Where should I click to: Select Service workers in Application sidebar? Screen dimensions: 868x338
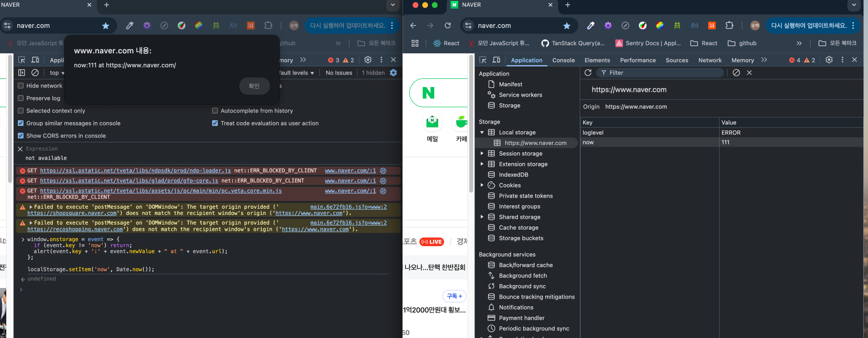coord(520,95)
